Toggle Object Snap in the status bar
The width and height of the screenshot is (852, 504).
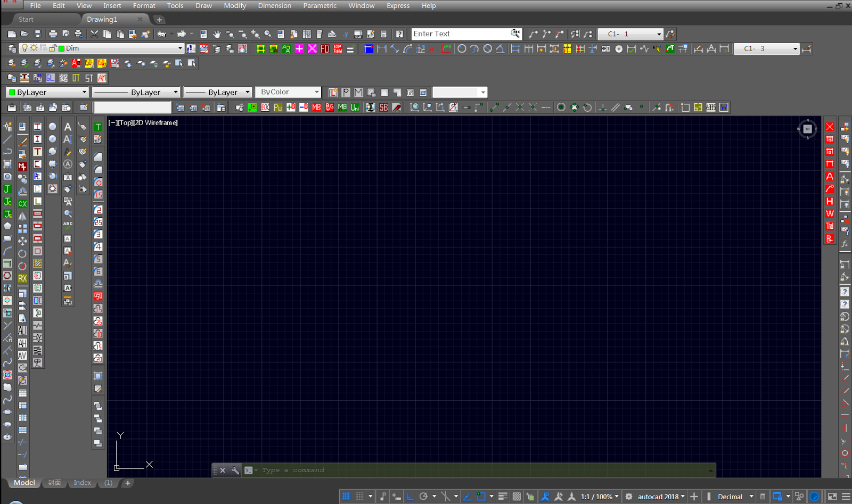tap(481, 497)
